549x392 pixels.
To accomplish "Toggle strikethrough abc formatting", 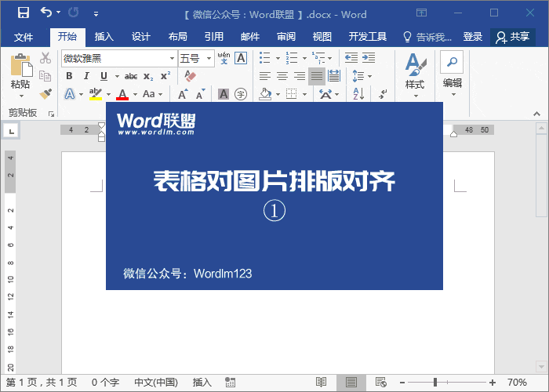I will tap(131, 76).
